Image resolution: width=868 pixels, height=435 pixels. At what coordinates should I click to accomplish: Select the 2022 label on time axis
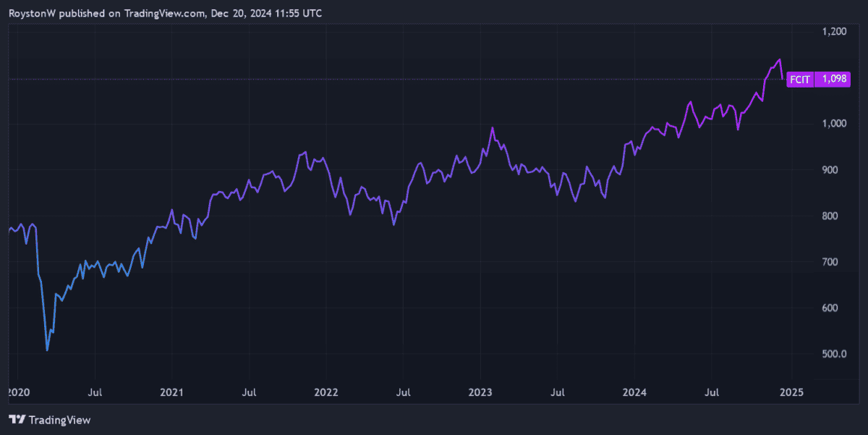coord(326,392)
